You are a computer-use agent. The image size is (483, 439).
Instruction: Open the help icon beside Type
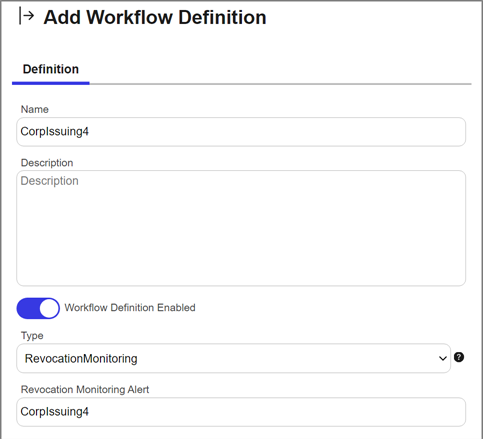459,357
